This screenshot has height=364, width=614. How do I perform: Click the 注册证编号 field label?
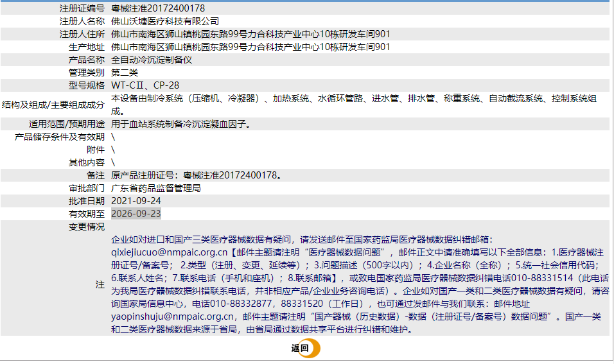click(82, 8)
